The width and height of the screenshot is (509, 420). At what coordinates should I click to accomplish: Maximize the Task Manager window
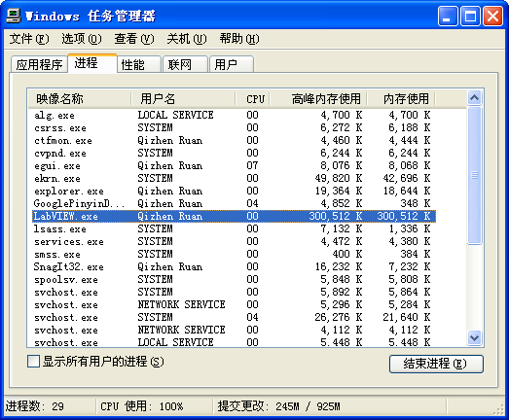(x=470, y=16)
